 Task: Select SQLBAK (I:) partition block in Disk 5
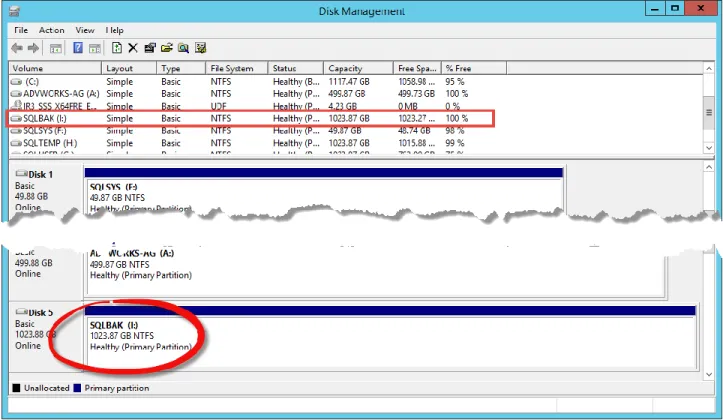390,337
